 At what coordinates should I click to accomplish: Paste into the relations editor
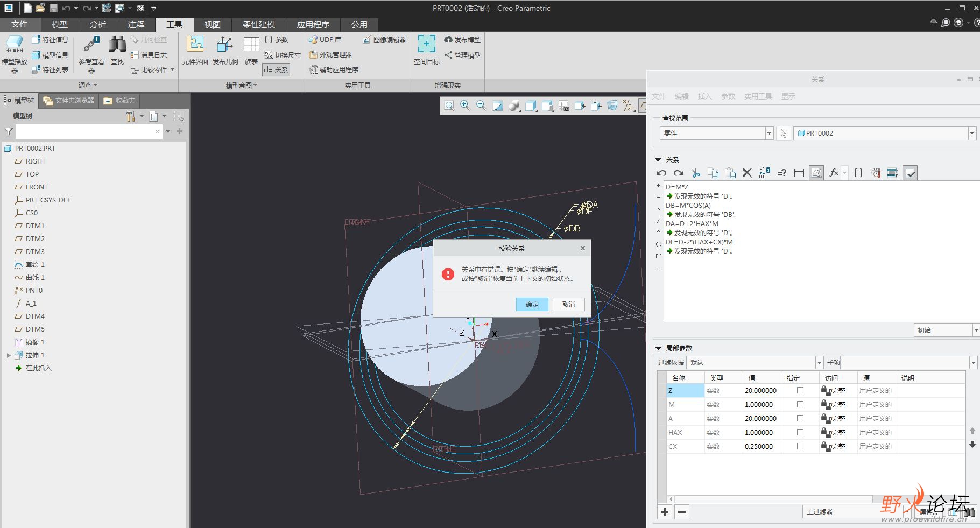click(730, 173)
